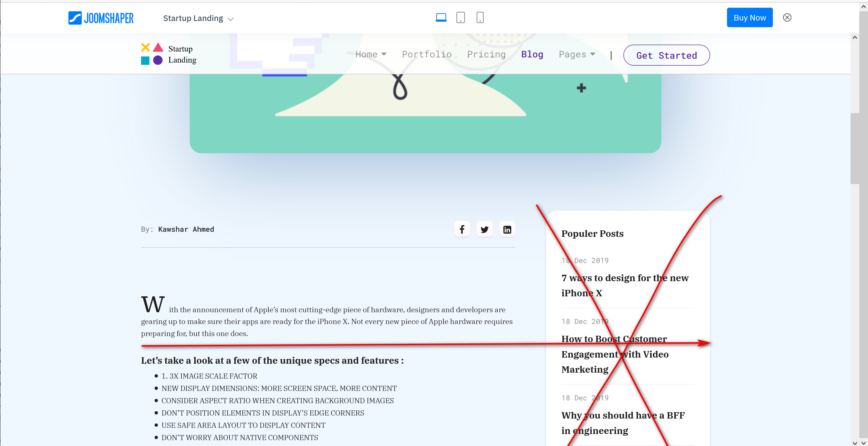Click the Get Started button
Viewport: 868px width, 446px height.
point(666,55)
